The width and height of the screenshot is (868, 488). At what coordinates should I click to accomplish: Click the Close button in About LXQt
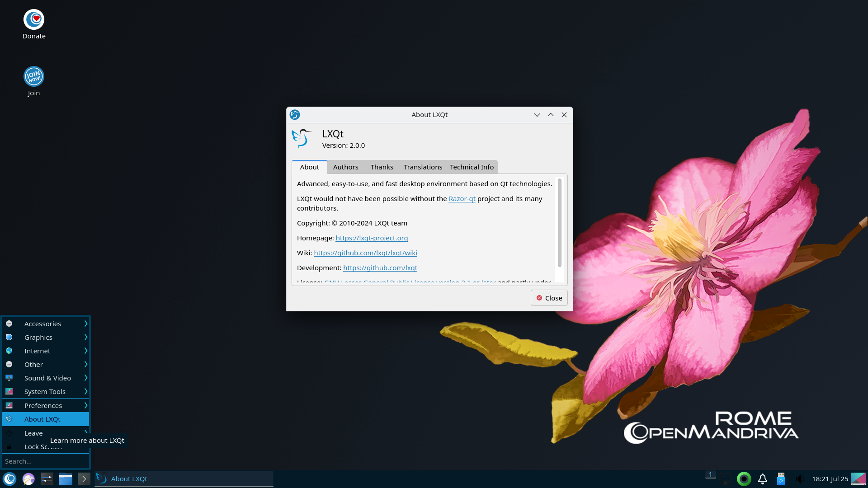tap(549, 298)
